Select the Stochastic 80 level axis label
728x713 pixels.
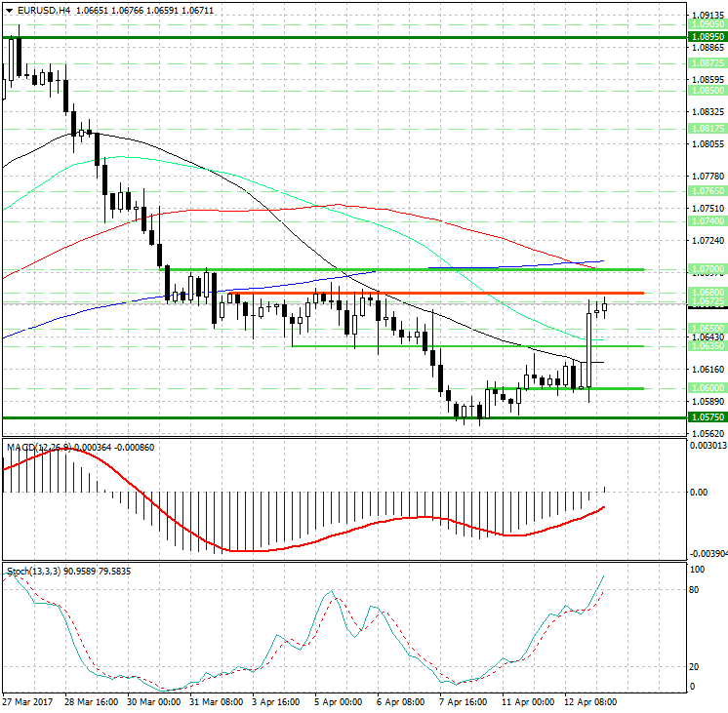(x=697, y=589)
